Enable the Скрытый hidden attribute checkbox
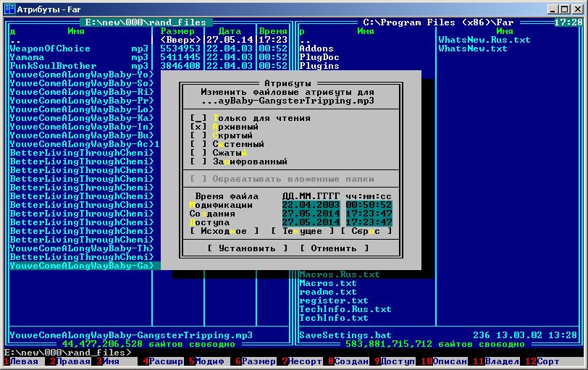588x370 pixels. point(198,135)
